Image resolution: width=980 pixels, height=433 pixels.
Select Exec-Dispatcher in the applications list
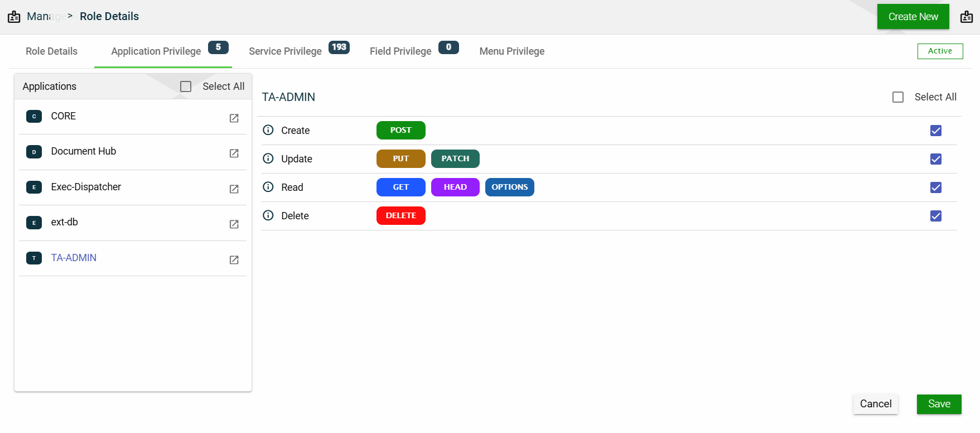(86, 187)
